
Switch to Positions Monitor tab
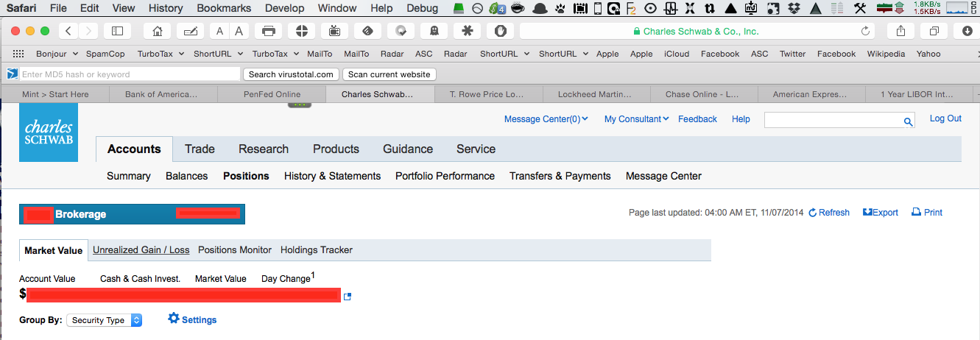click(x=235, y=250)
